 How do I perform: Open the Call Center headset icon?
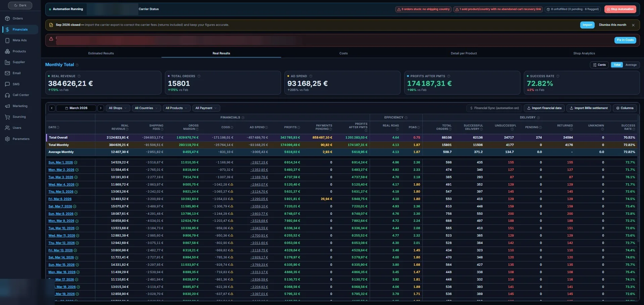(7, 95)
